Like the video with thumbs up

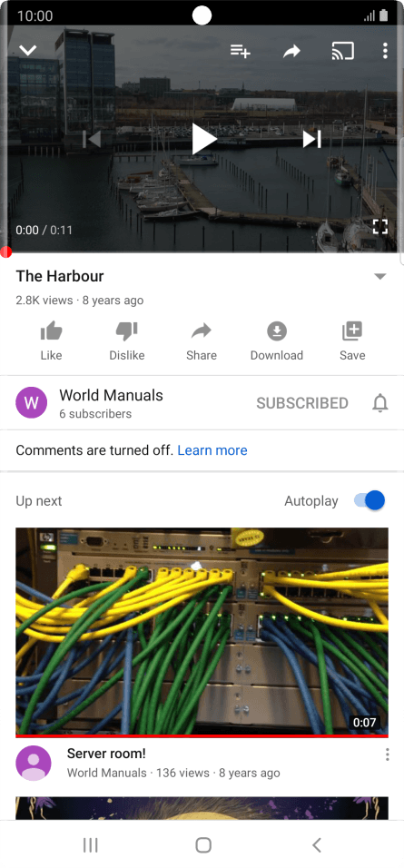[x=51, y=341]
